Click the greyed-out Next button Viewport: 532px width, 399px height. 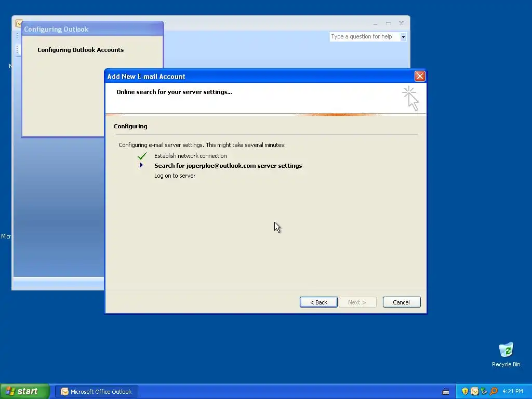pyautogui.click(x=357, y=302)
